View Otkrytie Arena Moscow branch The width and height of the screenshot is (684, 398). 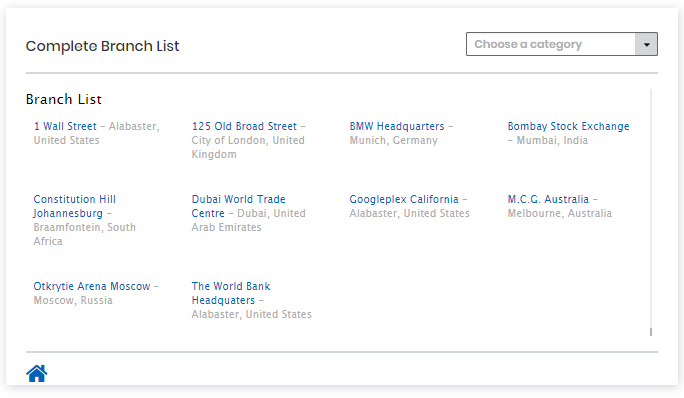92,286
